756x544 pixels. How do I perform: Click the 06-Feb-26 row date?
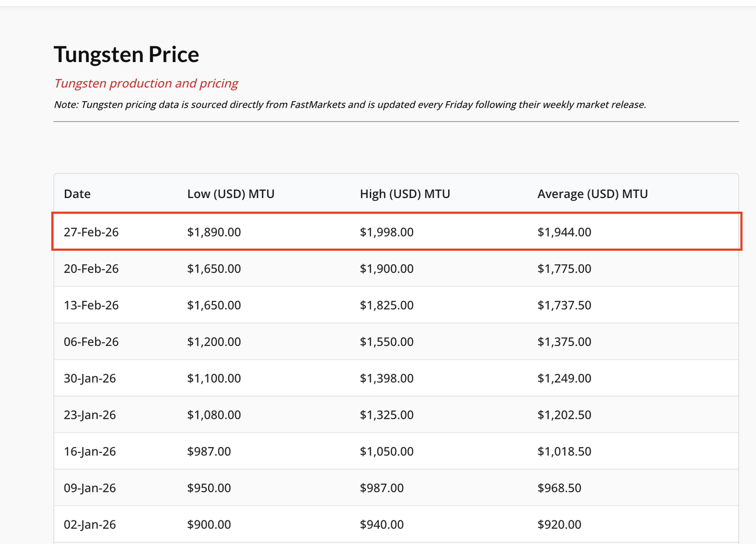pos(91,342)
